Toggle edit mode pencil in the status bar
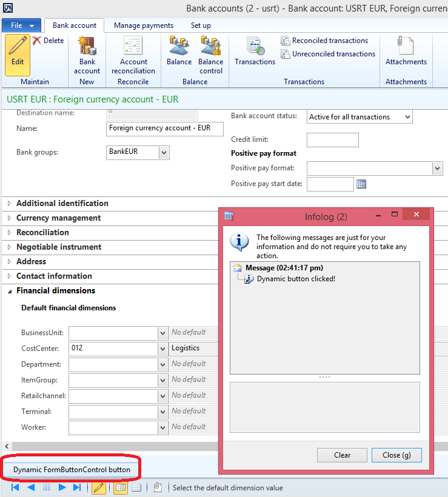The width and height of the screenshot is (448, 497). pos(98,487)
